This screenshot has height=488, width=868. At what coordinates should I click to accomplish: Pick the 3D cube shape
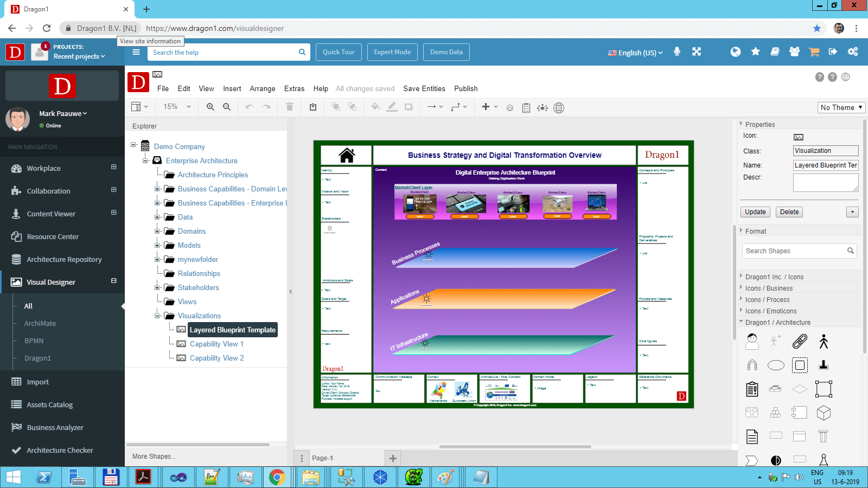click(824, 413)
